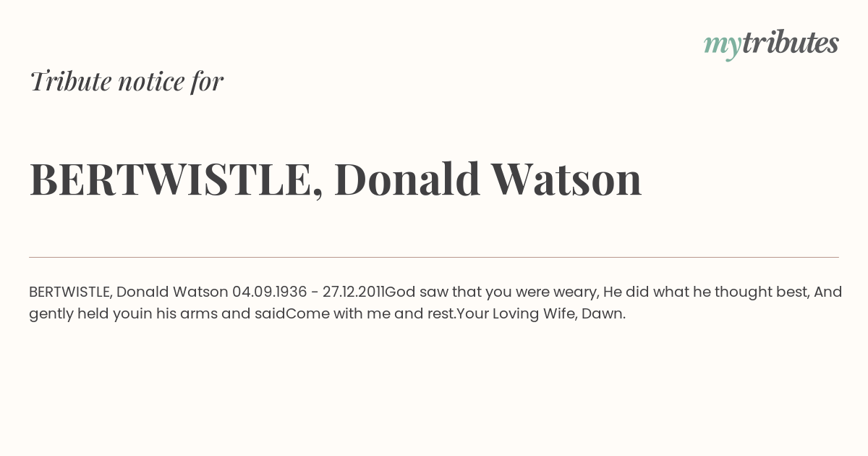This screenshot has height=456, width=868.
Task: Click 'He did what he thought best'
Action: (706, 292)
